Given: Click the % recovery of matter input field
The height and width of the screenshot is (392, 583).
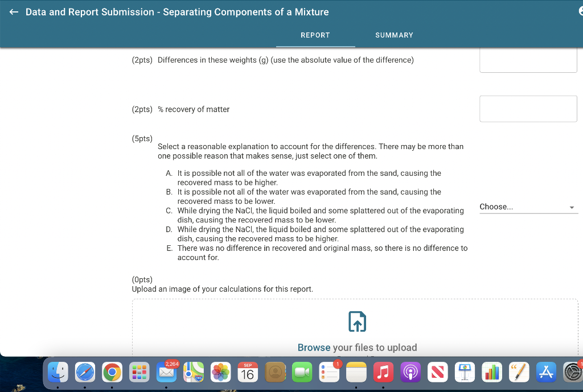Looking at the screenshot, I should (528, 109).
